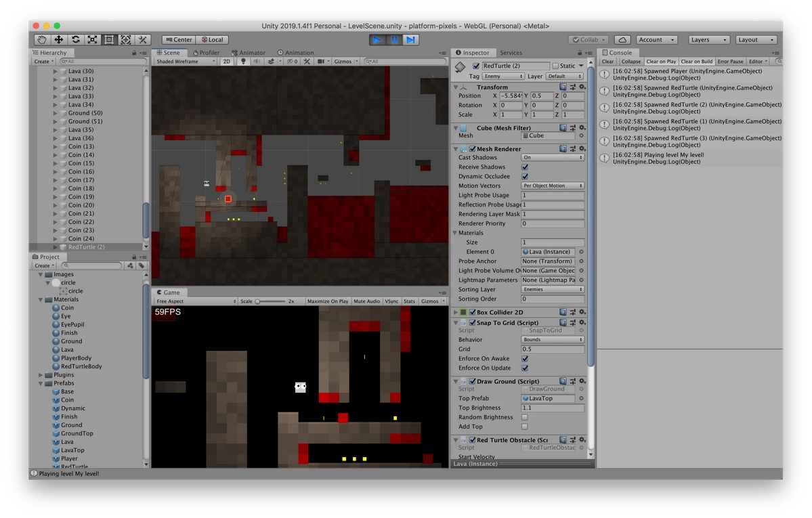Viewport: 812px width, 518px height.
Task: Select the Hand tool in the toolbar
Action: (x=41, y=39)
